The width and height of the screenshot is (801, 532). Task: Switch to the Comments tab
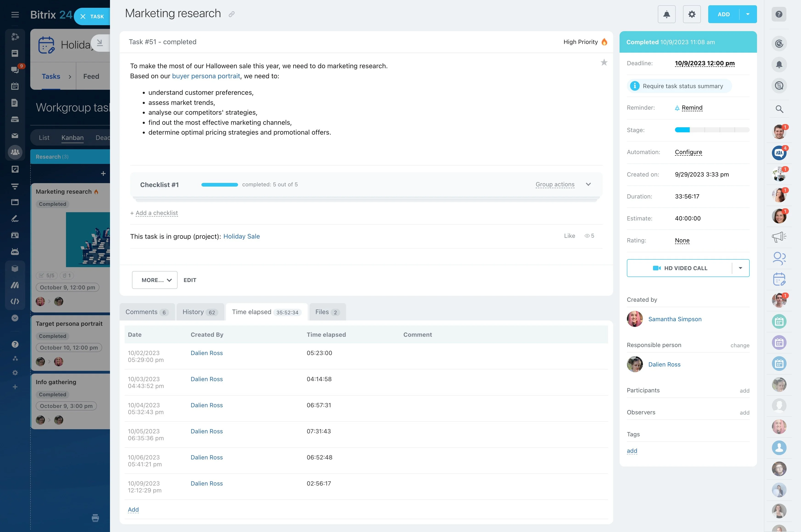[147, 312]
